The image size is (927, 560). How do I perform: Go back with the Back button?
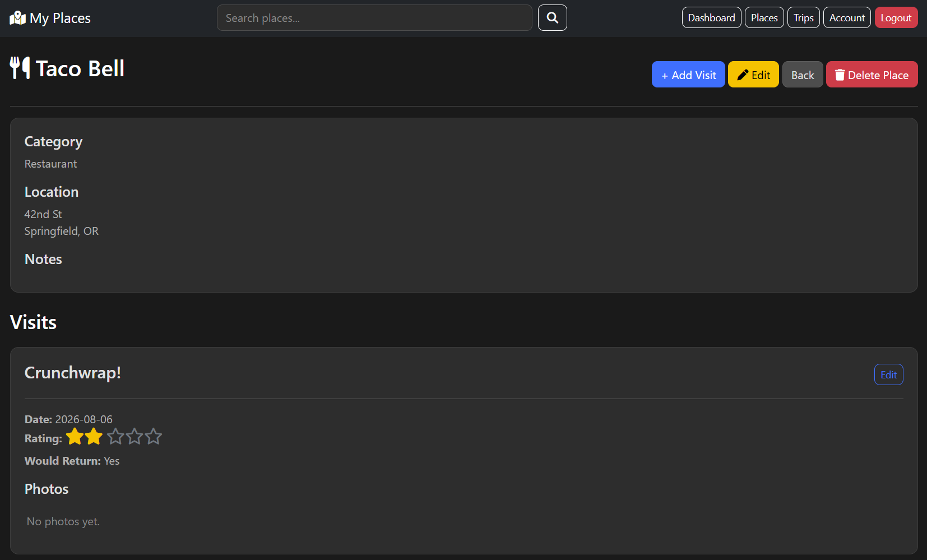click(x=803, y=75)
